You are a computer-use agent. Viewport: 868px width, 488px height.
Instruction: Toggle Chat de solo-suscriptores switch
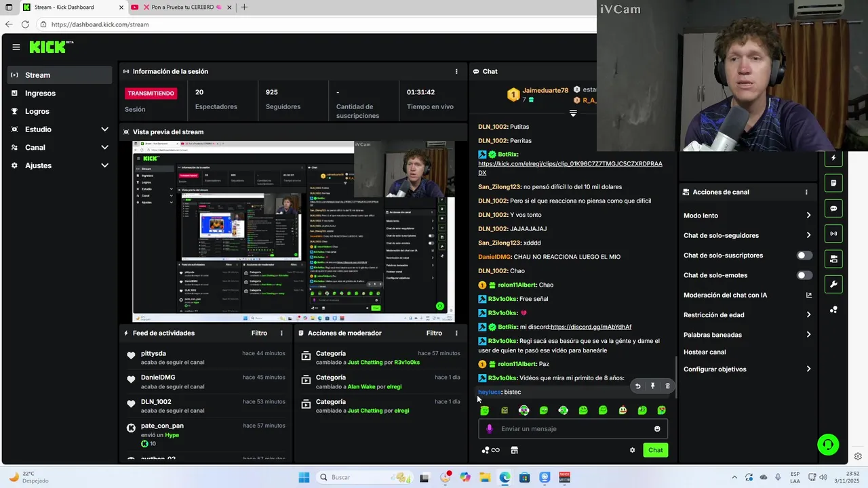[804, 256]
